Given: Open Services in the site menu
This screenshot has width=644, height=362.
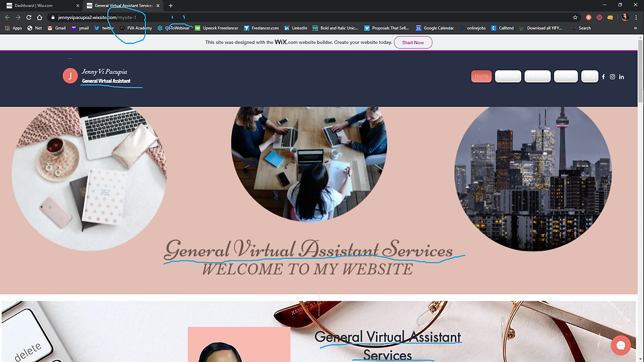Looking at the screenshot, I should [x=508, y=76].
